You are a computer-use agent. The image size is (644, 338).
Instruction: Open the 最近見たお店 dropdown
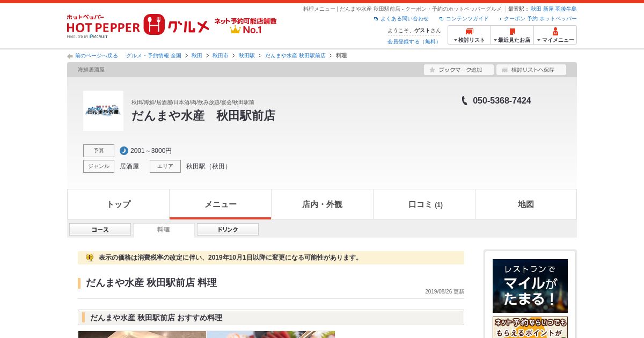(x=512, y=35)
